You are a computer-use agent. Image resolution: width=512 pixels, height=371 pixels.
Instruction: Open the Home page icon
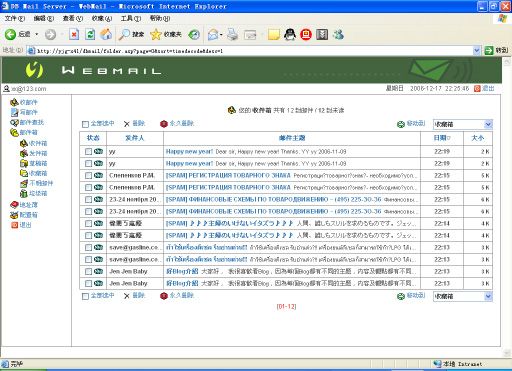click(x=106, y=34)
